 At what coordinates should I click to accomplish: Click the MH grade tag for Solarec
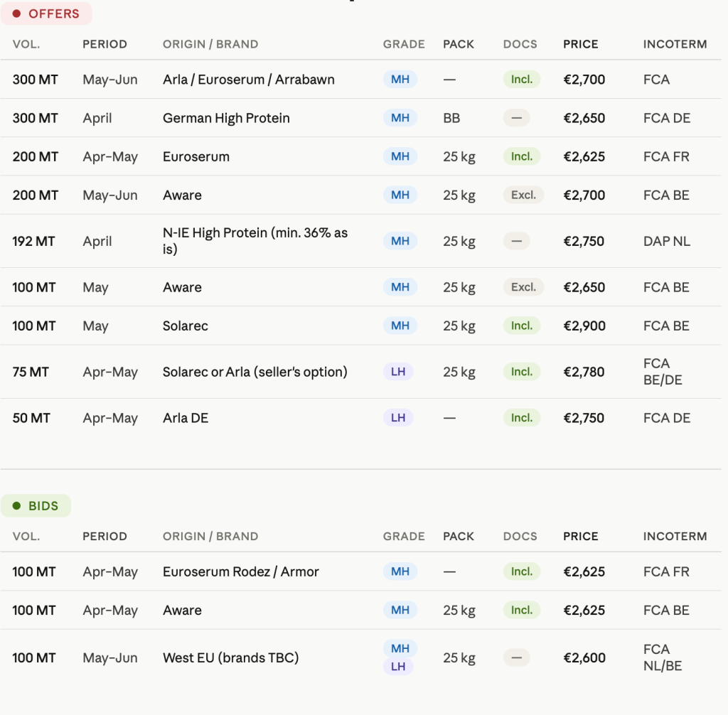click(x=400, y=326)
